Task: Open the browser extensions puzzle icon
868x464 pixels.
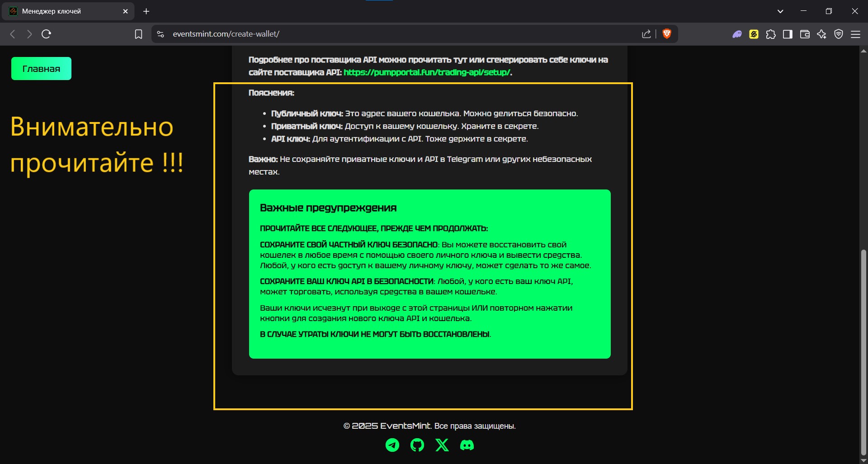Action: coord(771,34)
